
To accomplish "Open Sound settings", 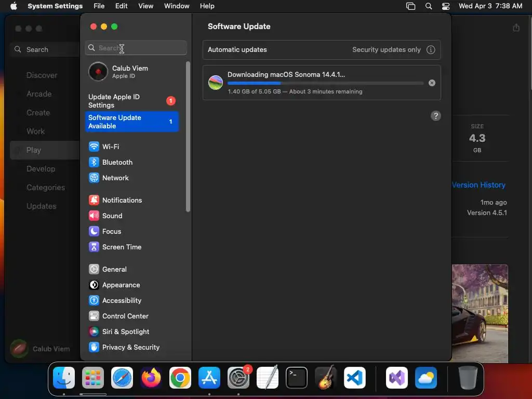I will pos(105,216).
